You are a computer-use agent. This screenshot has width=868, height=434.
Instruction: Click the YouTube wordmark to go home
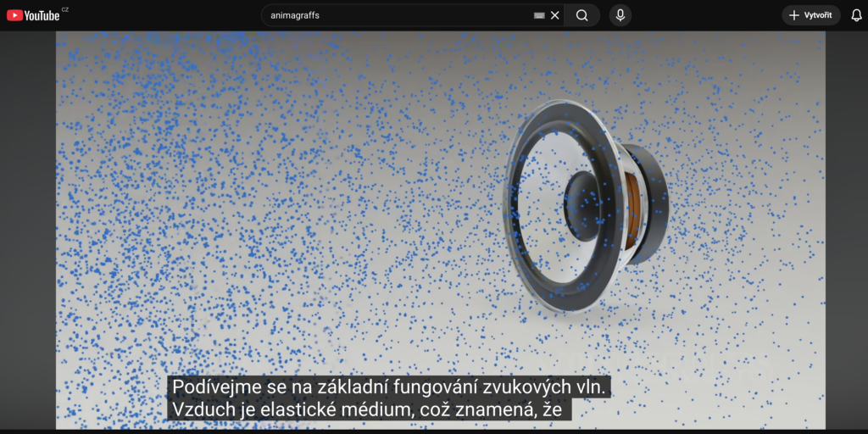pyautogui.click(x=42, y=15)
